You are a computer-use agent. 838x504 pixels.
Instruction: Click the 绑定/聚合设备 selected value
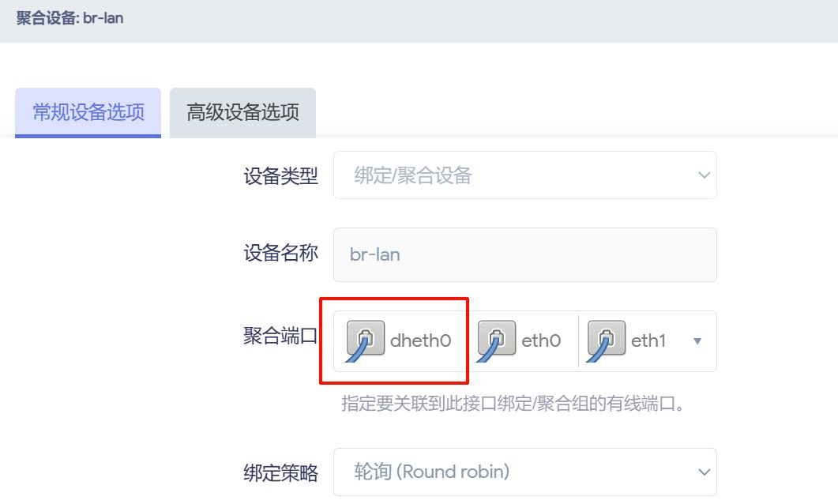[413, 175]
